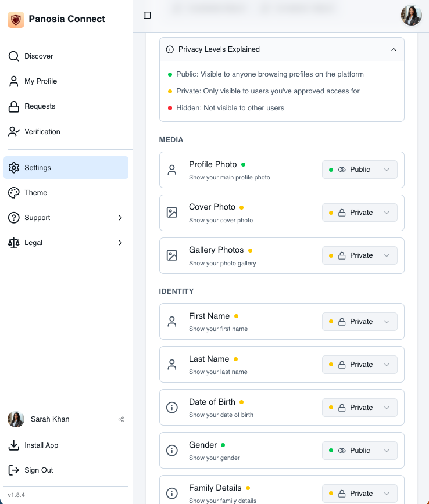Click the 'Hidden: Not visible to other users' line

[230, 108]
